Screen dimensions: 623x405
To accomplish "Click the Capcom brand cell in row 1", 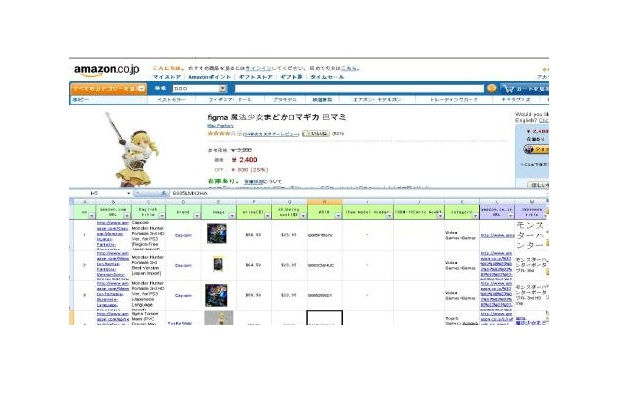I will (x=183, y=235).
